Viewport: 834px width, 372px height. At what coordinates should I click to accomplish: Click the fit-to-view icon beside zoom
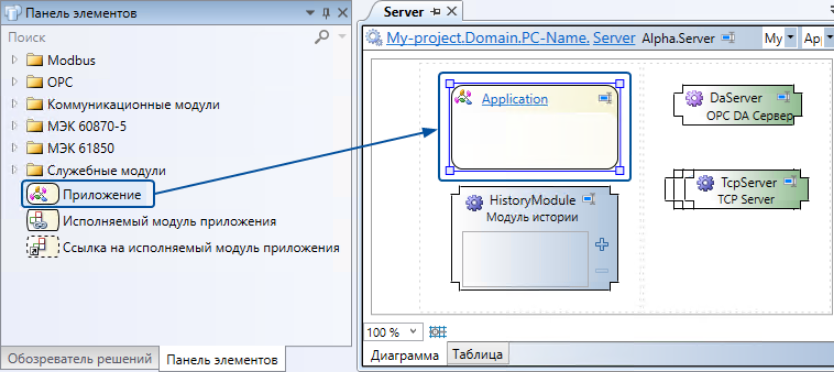point(437,332)
